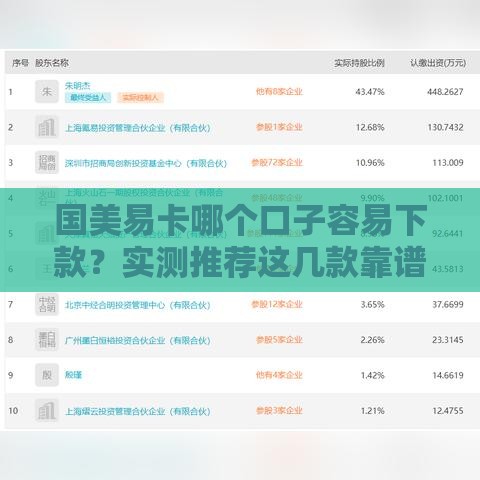The height and width of the screenshot is (480, 480).
Task: Open the 上海…投资管理合伙企业 link in row 2
Action: point(138,128)
